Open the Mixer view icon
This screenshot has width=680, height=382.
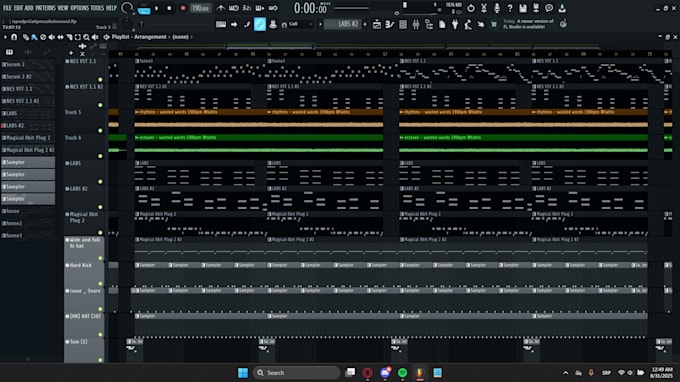pos(416,25)
